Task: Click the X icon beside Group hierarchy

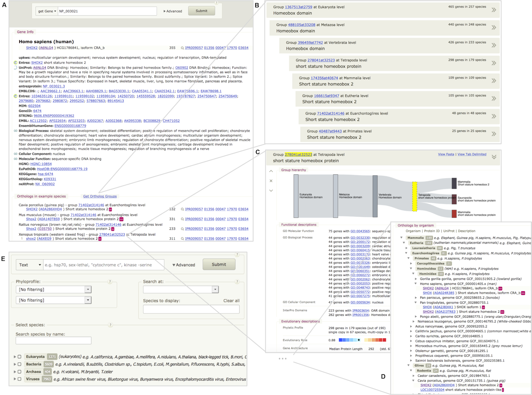Action: click(x=271, y=181)
